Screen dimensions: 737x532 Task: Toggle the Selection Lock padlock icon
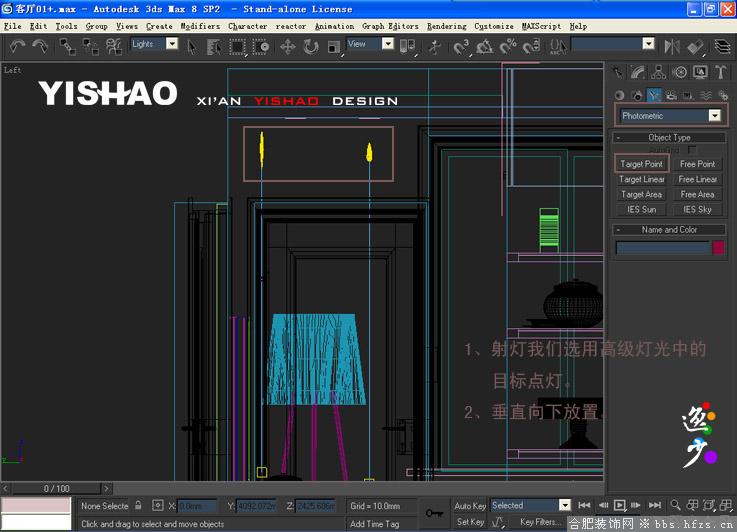138,506
